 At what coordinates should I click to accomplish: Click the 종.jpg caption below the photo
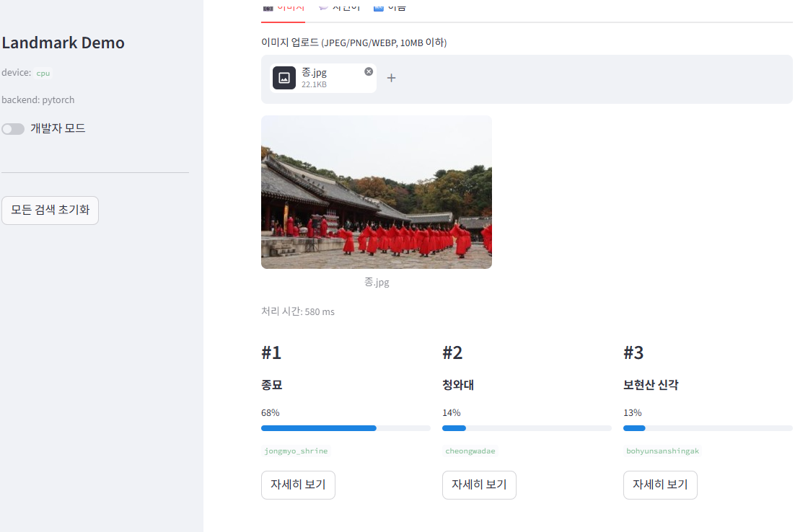[377, 282]
